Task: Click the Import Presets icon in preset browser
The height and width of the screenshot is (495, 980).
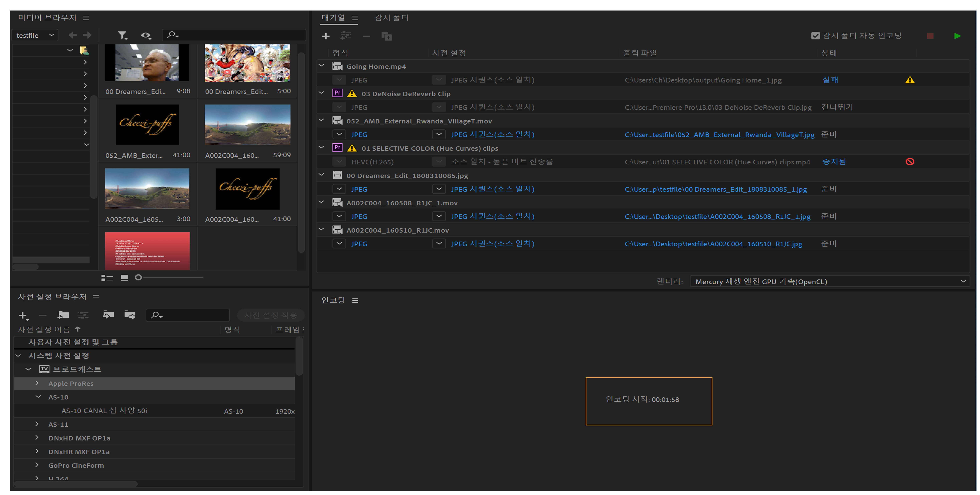Action: point(108,315)
